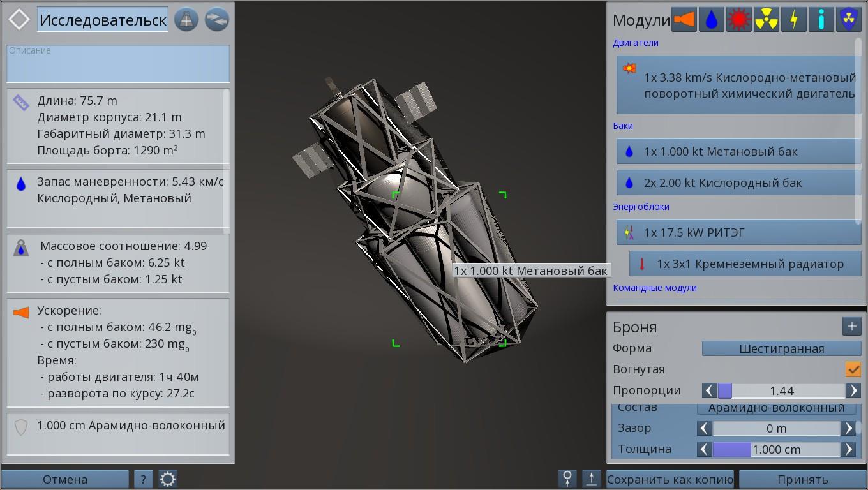This screenshot has width=868, height=490.
Task: Click the Отмена button
Action: (x=65, y=479)
